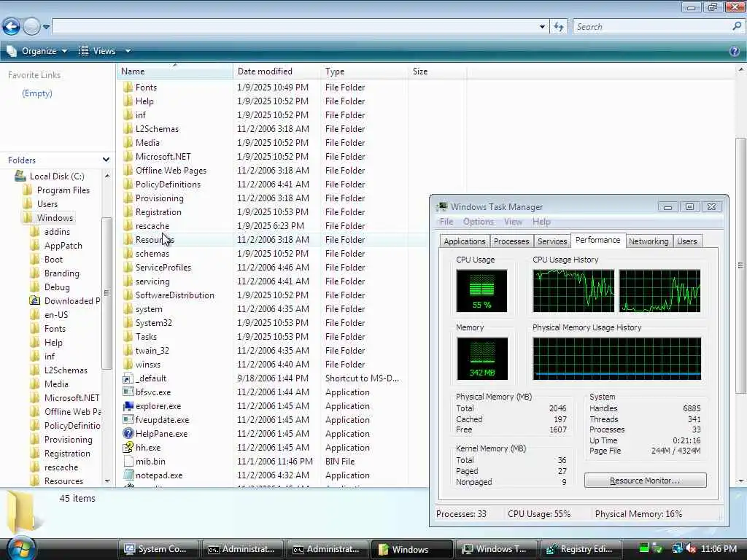Click the magnifier icon in Search box
This screenshot has height=560, width=747.
(737, 27)
